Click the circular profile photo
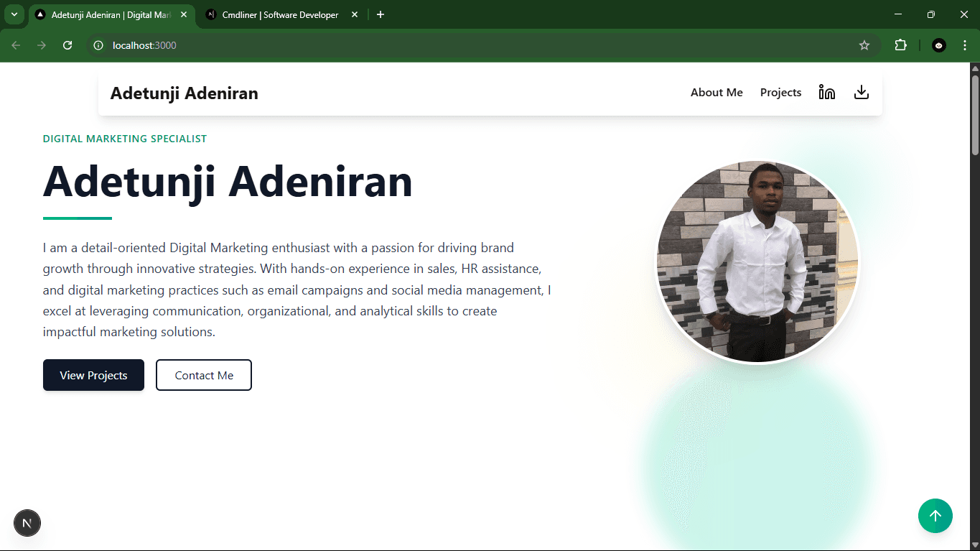The width and height of the screenshot is (980, 551). [757, 261]
